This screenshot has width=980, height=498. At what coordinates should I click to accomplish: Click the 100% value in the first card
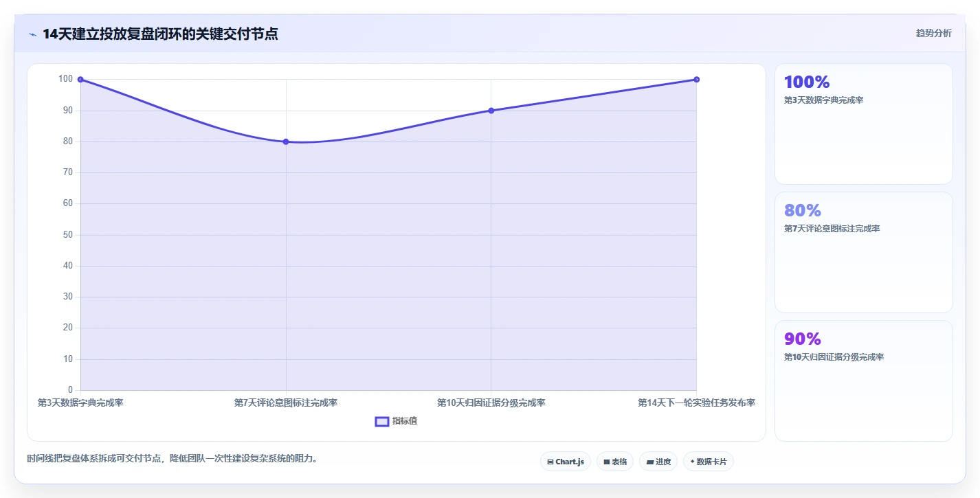[x=807, y=82]
